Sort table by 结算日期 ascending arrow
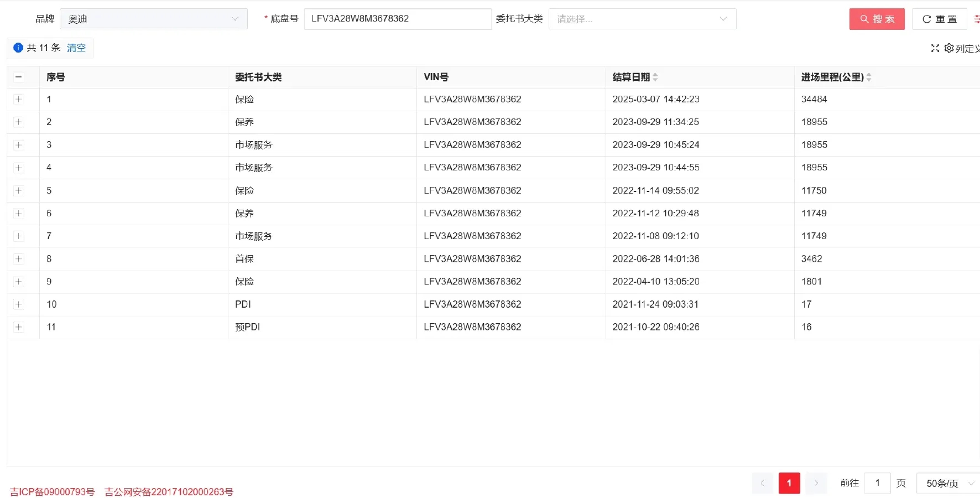 click(x=656, y=74)
